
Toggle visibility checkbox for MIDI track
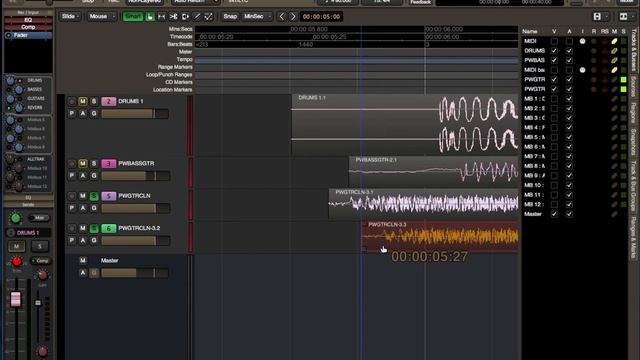pos(554,41)
